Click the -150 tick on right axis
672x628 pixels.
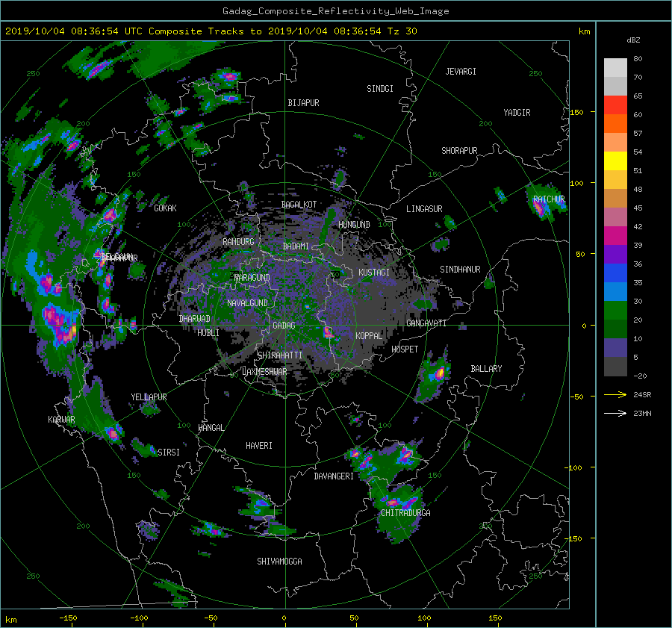[x=575, y=538]
